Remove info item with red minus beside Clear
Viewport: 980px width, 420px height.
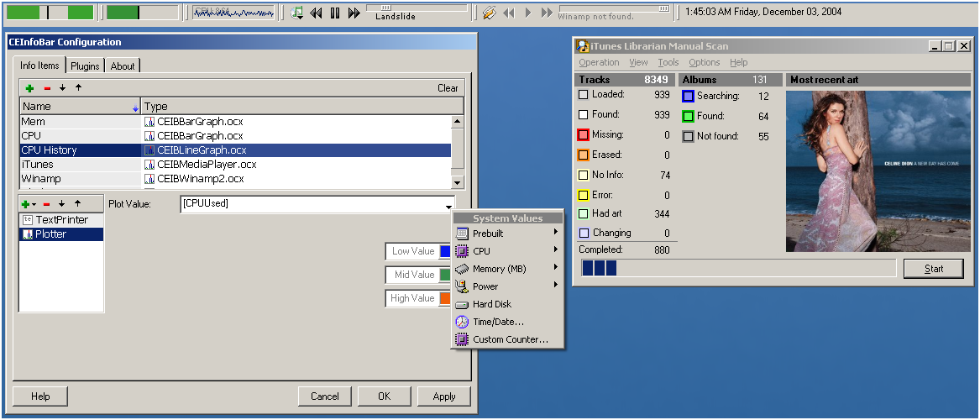(47, 88)
